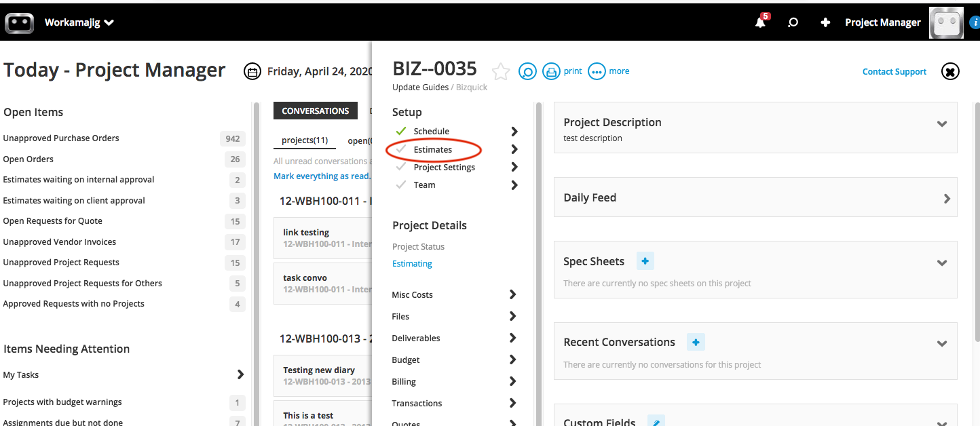Image resolution: width=980 pixels, height=426 pixels.
Task: Toggle Schedule setup checkmark
Action: 400,131
